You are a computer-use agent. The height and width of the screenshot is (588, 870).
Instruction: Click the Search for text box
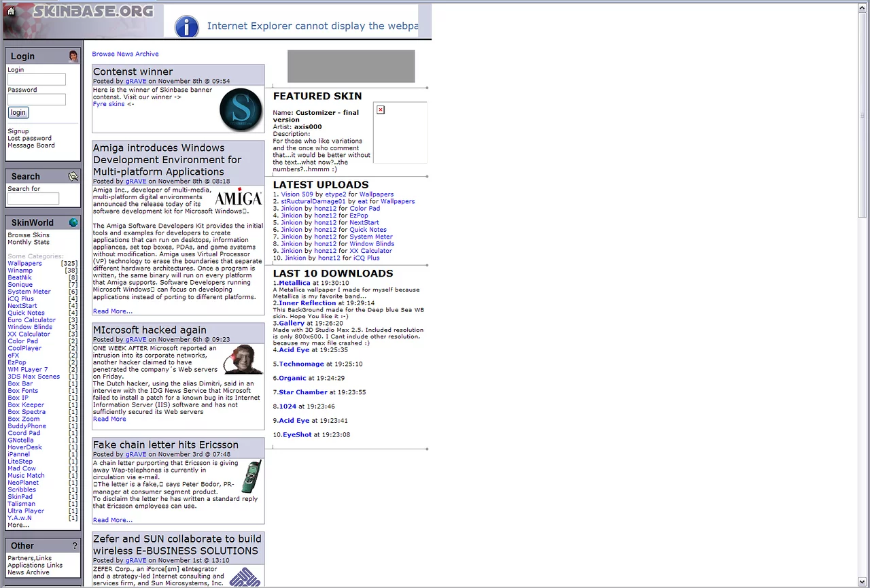click(x=33, y=198)
